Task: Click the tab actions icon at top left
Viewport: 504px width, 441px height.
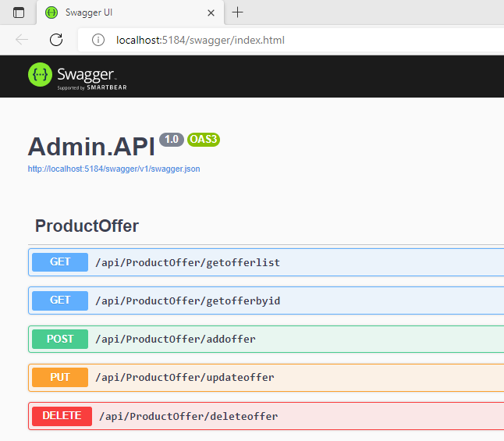Action: (19, 12)
